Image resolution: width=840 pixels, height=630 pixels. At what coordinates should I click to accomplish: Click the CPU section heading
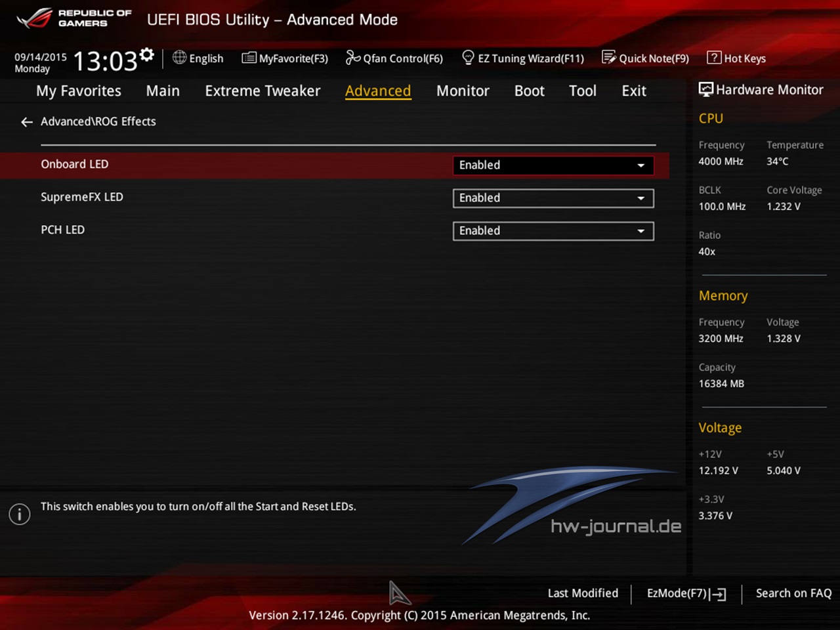coord(711,119)
